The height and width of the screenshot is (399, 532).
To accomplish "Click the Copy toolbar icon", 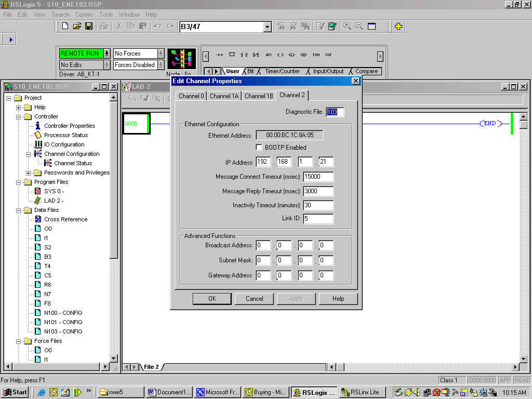I will tap(131, 26).
